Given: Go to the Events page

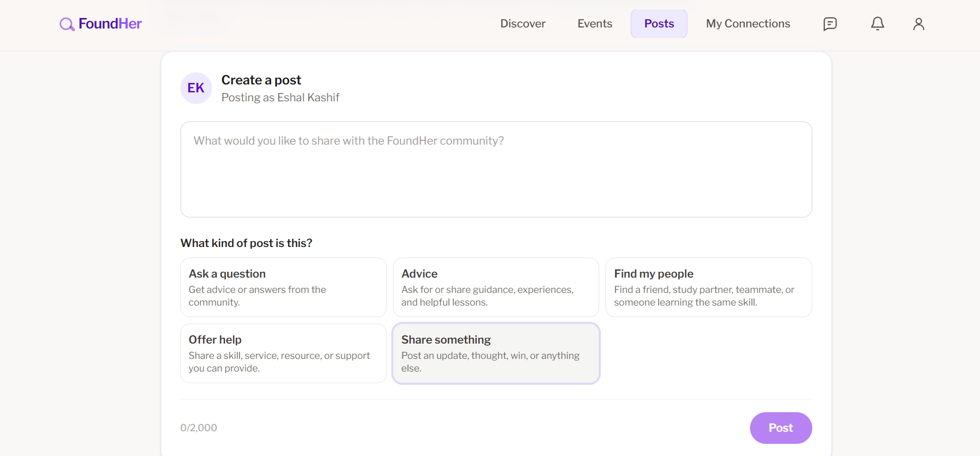Looking at the screenshot, I should point(594,24).
